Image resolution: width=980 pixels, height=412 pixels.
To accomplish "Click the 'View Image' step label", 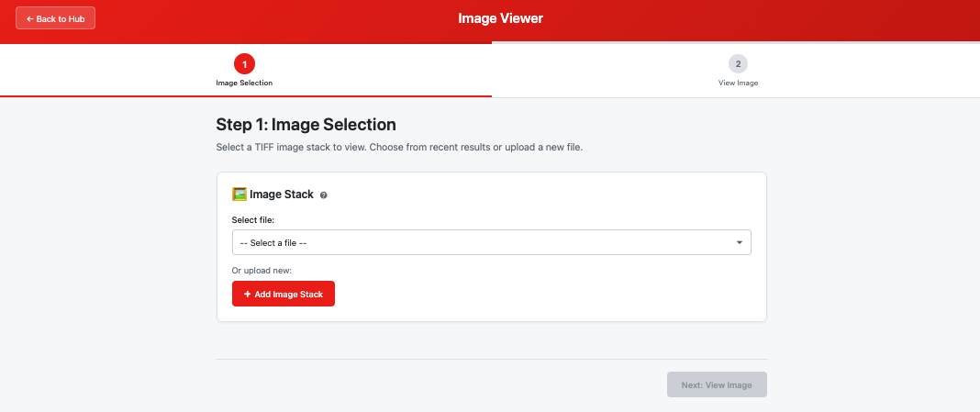I will 738,84.
